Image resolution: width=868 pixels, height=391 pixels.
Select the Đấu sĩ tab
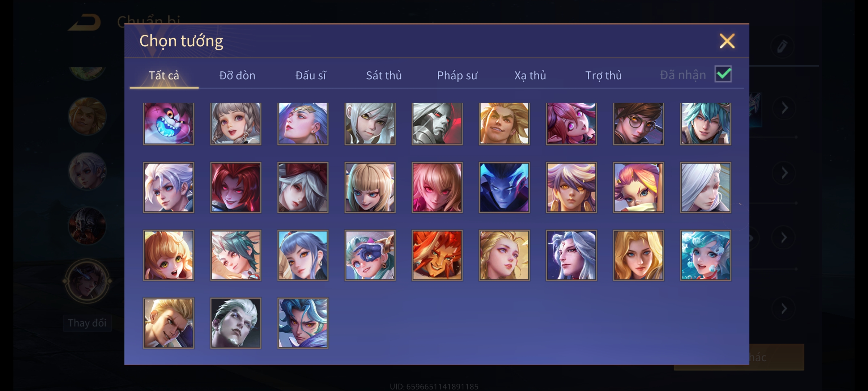[x=311, y=75]
